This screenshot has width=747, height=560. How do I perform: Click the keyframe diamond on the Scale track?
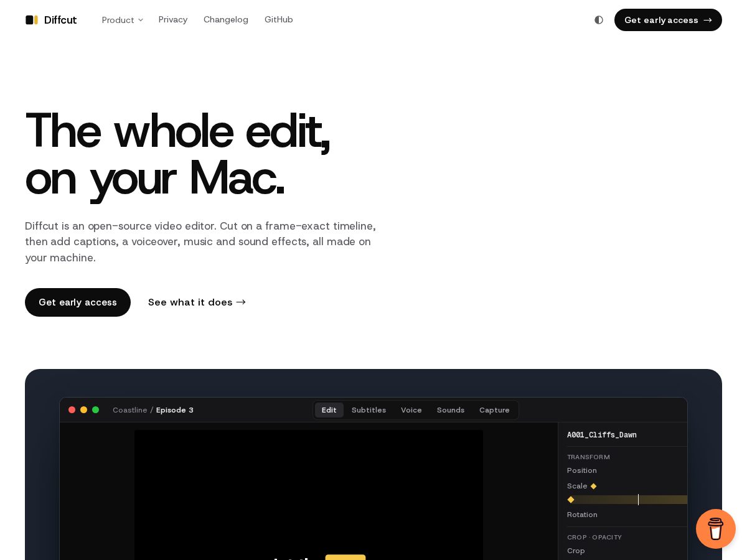571,500
